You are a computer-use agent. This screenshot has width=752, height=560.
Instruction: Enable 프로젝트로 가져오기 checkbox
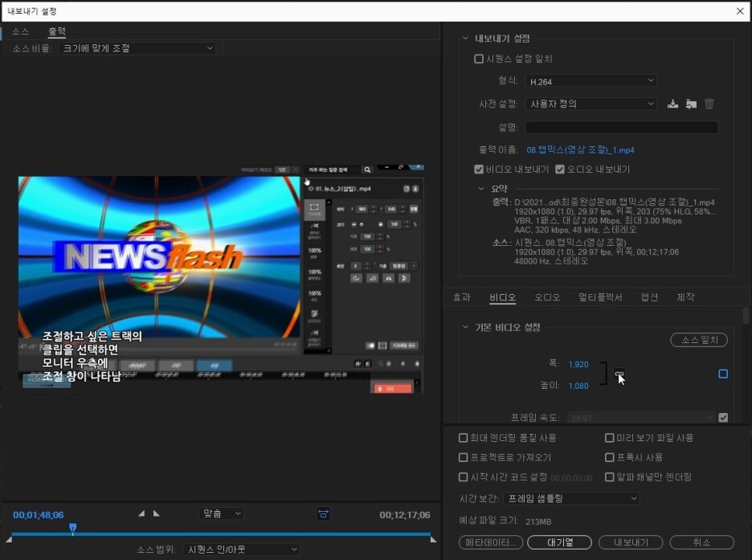click(x=463, y=457)
